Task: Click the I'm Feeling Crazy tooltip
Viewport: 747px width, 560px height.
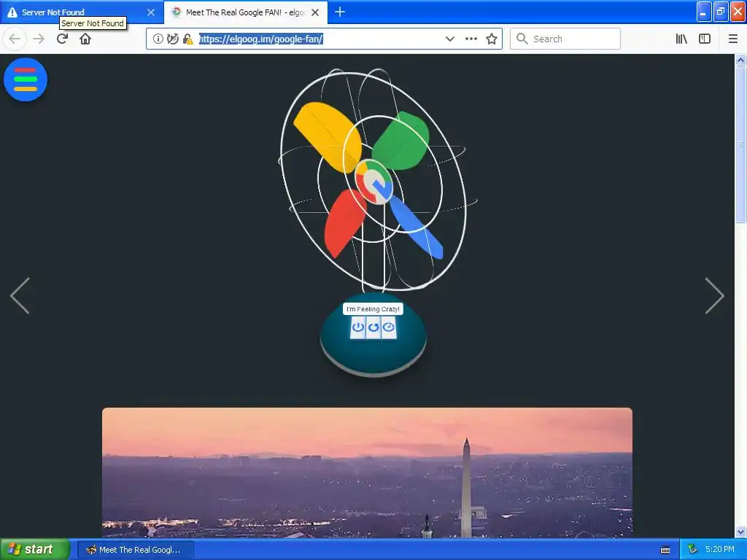Action: pos(373,309)
